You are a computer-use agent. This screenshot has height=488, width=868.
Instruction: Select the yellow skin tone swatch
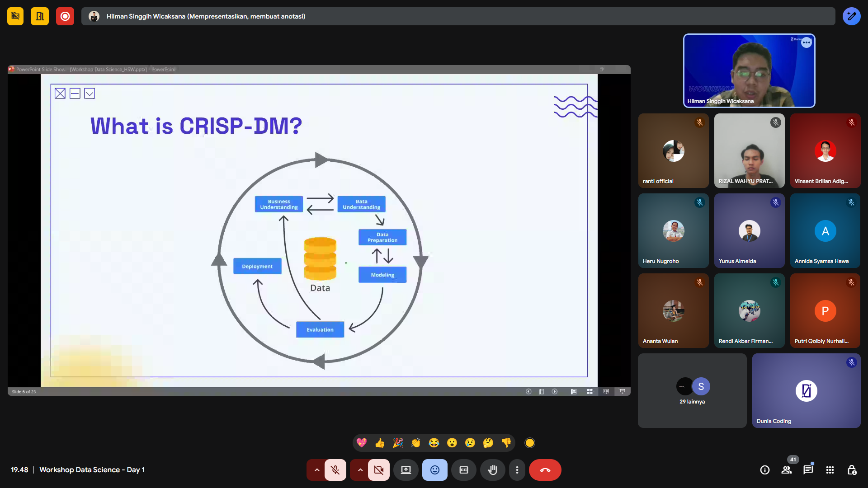(x=530, y=443)
